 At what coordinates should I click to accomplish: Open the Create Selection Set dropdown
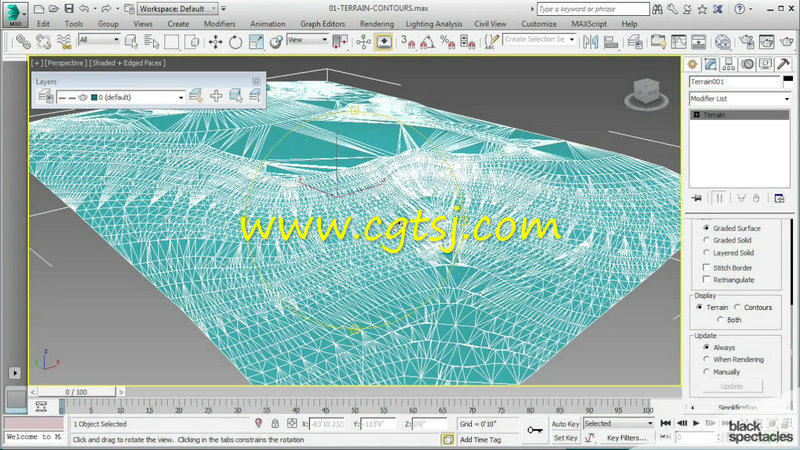click(x=539, y=39)
